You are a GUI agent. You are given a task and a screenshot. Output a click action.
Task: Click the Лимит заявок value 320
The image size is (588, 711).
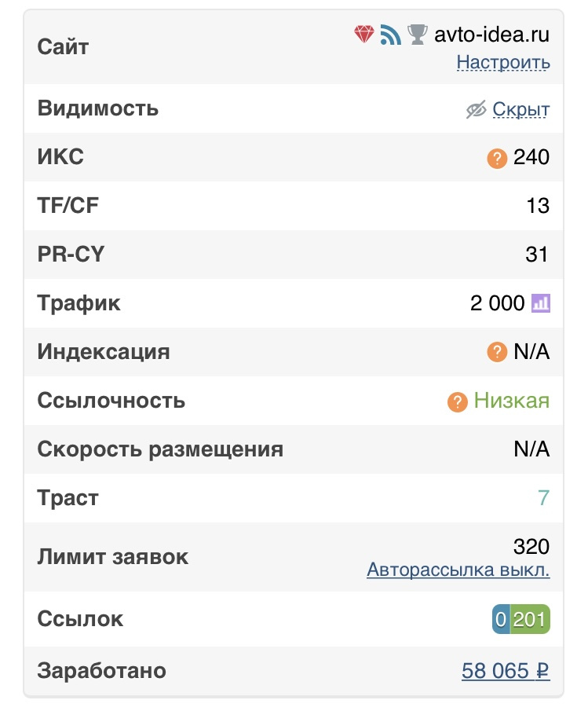click(x=531, y=546)
